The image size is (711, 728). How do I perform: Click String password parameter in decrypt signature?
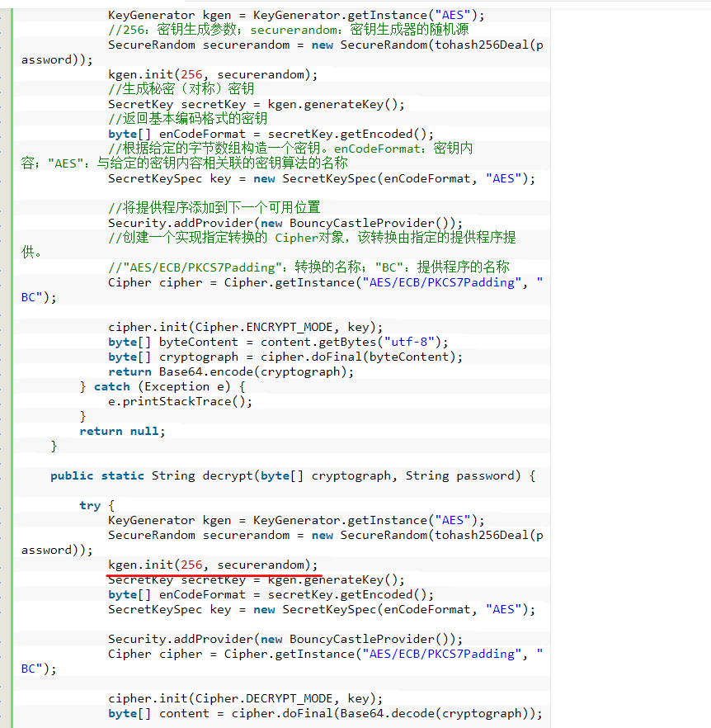[460, 476]
